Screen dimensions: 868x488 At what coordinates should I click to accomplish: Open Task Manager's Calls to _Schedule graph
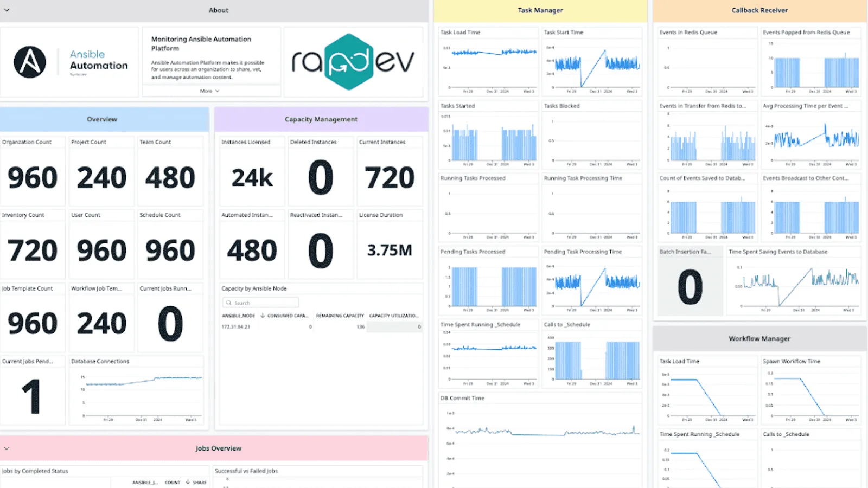[592, 358]
